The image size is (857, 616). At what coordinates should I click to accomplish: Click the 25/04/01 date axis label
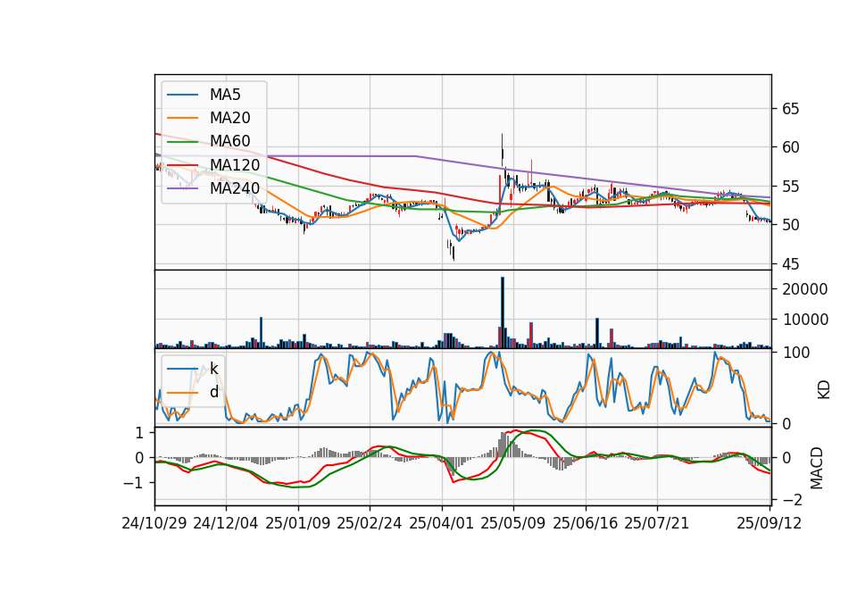tap(442, 523)
